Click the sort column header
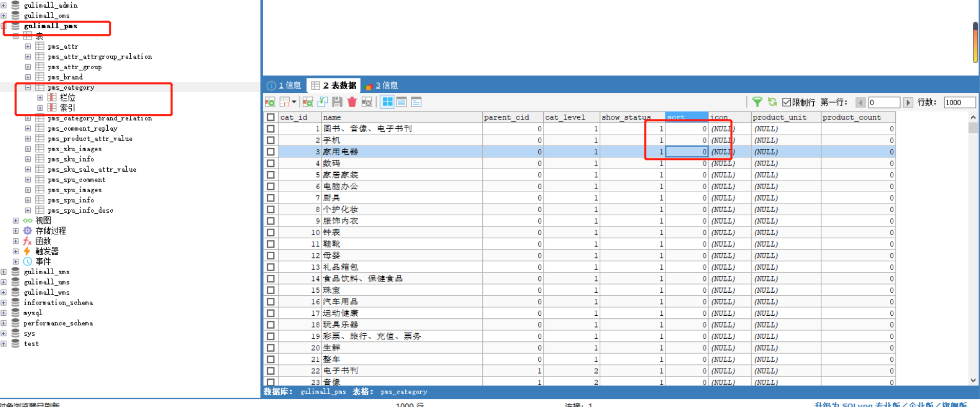Screen dimensions: 980x407 (687, 117)
